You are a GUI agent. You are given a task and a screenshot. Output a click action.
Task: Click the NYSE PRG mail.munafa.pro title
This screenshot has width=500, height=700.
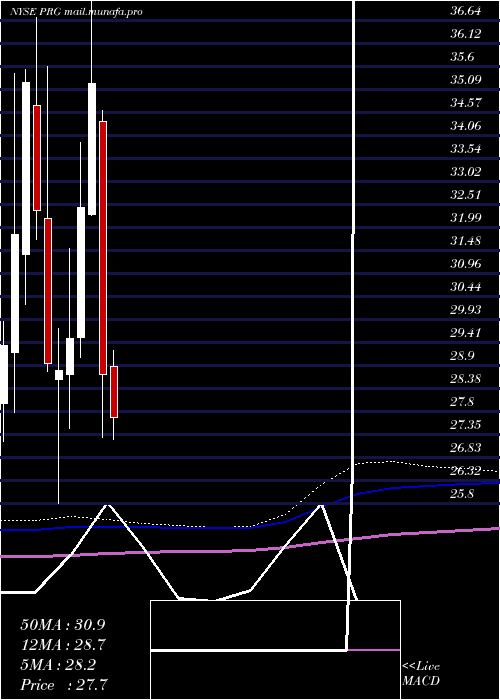coord(76,12)
